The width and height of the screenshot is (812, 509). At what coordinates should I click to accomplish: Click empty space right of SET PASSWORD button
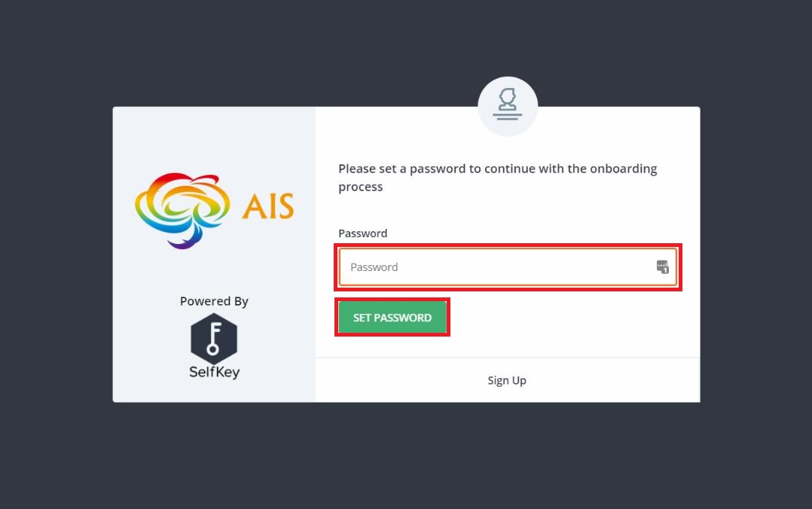tap(564, 318)
